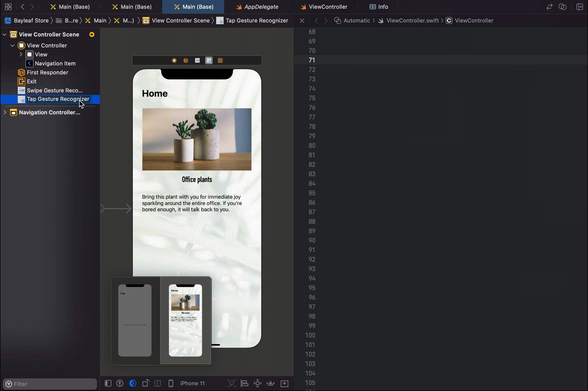588x391 pixels.
Task: Select iPhone 11 device chooser
Action: coord(192,383)
